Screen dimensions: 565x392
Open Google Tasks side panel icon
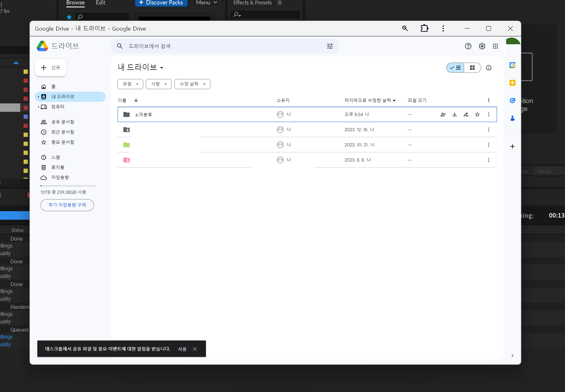click(x=512, y=101)
